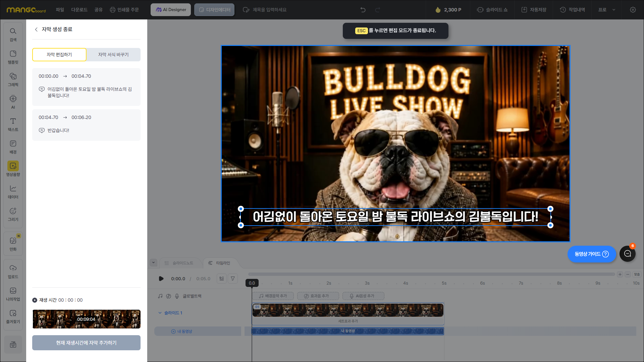
Task: Click the 동영상 가이드 help button
Action: pyautogui.click(x=591, y=254)
